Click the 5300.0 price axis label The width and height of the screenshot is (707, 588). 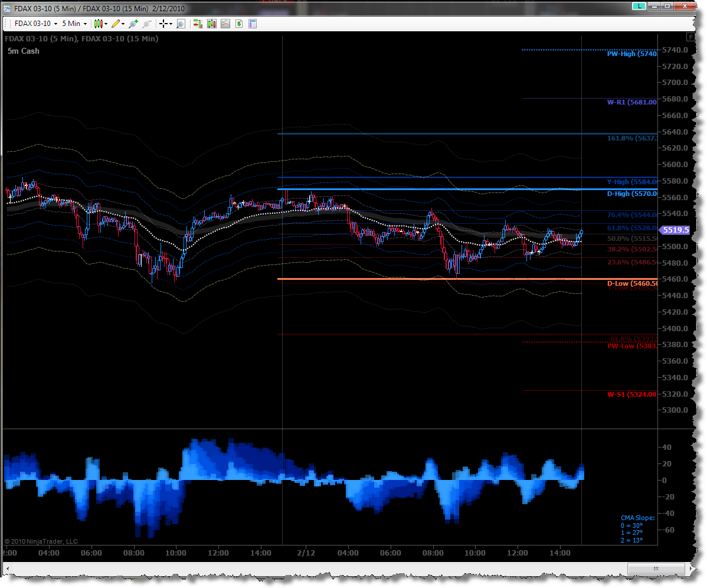pyautogui.click(x=675, y=410)
